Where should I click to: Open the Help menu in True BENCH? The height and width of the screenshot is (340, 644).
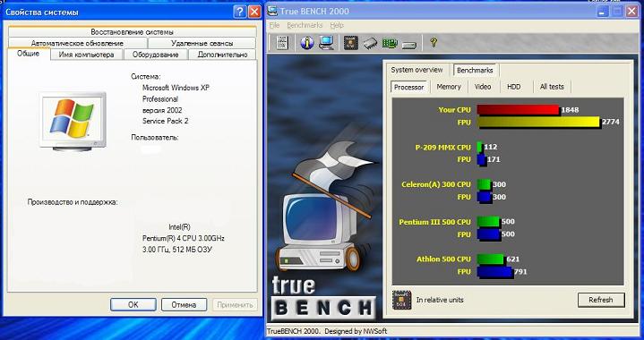(x=337, y=25)
